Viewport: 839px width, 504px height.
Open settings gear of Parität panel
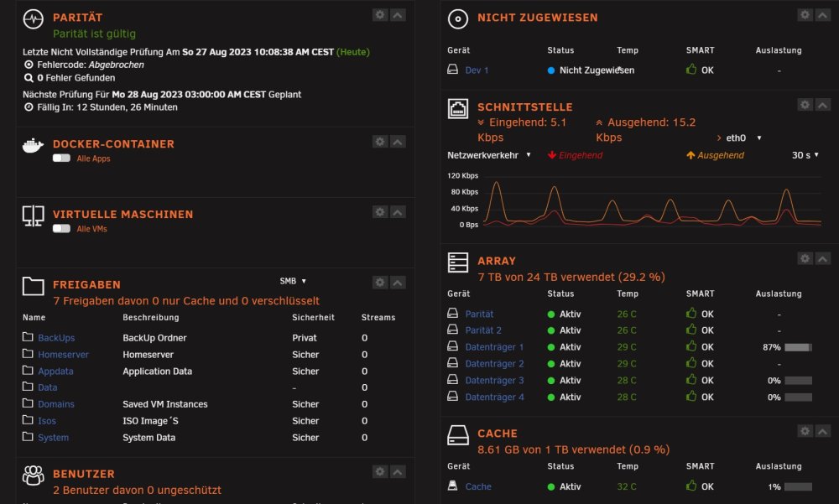tap(380, 15)
